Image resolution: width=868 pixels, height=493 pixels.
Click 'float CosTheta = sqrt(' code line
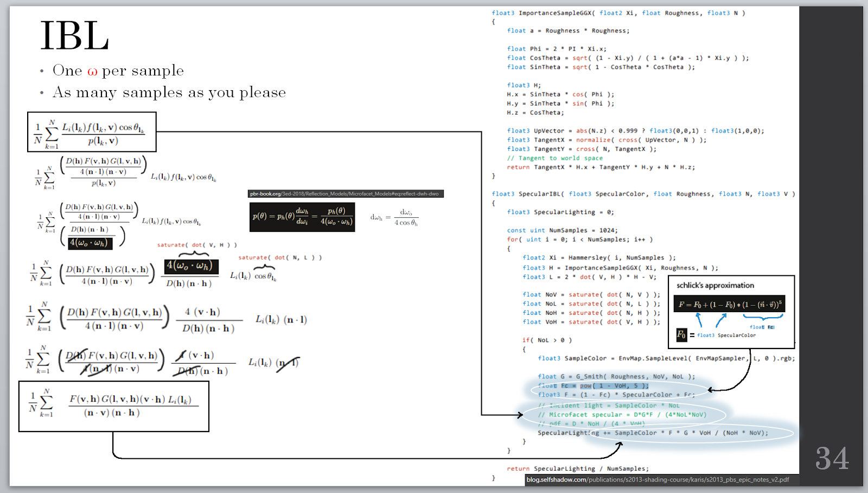(628, 58)
